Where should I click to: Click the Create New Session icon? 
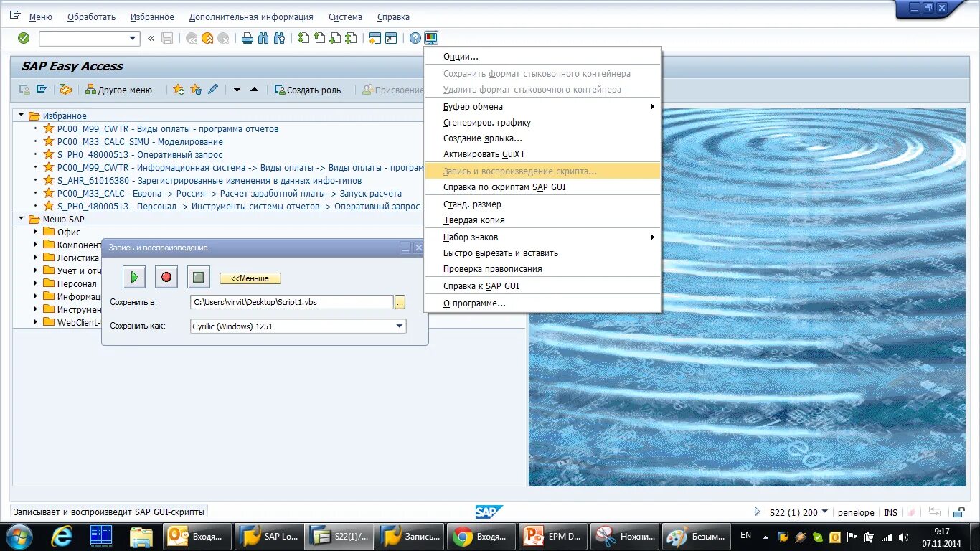click(x=374, y=39)
